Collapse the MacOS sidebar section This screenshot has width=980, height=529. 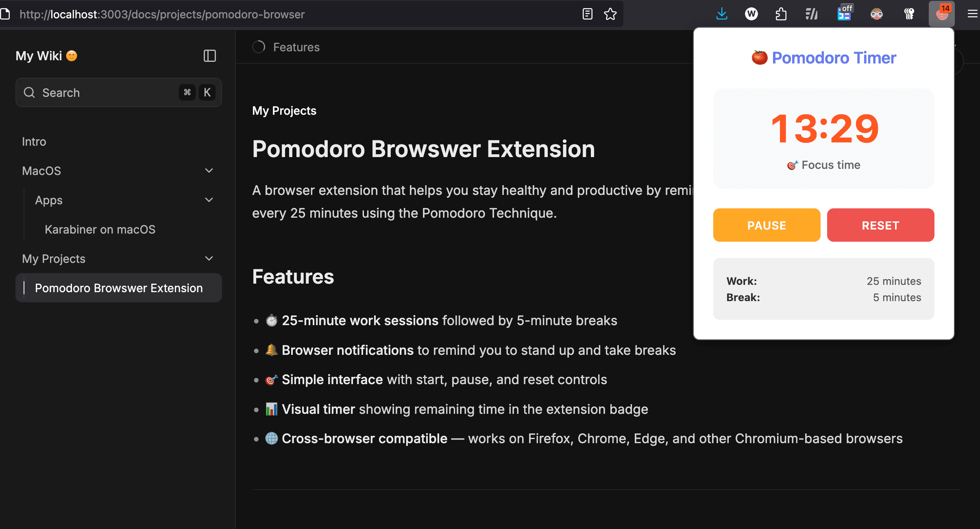[x=209, y=171]
